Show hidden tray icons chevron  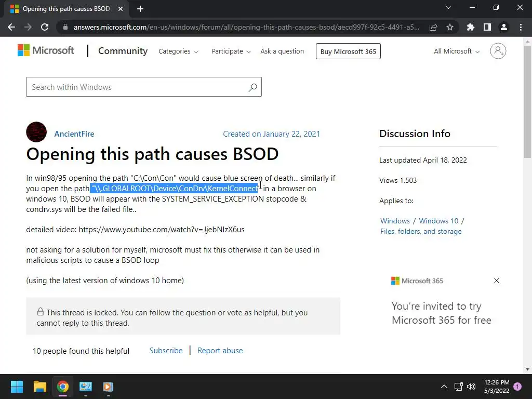point(444,387)
